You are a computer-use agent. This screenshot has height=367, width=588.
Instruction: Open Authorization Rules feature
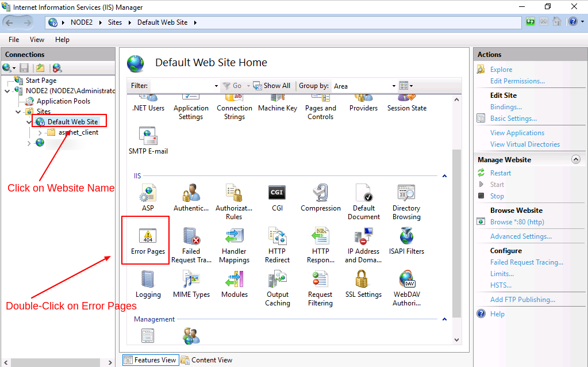[234, 202]
